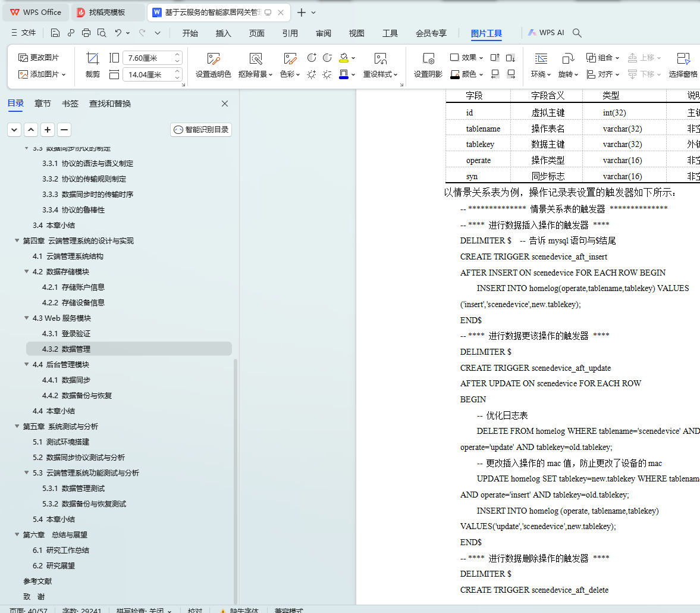
Task: Select outline item 4.4.2 数据备份与恢复
Action: click(77, 395)
